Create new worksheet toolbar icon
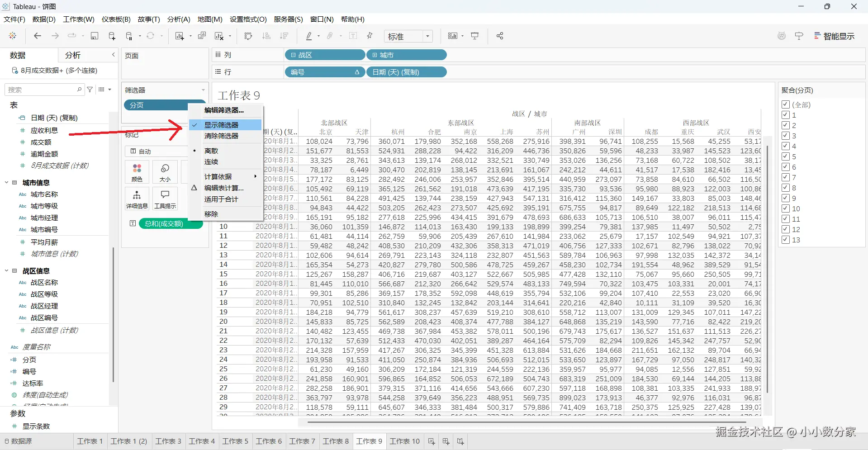The height and width of the screenshot is (450, 868). click(180, 36)
